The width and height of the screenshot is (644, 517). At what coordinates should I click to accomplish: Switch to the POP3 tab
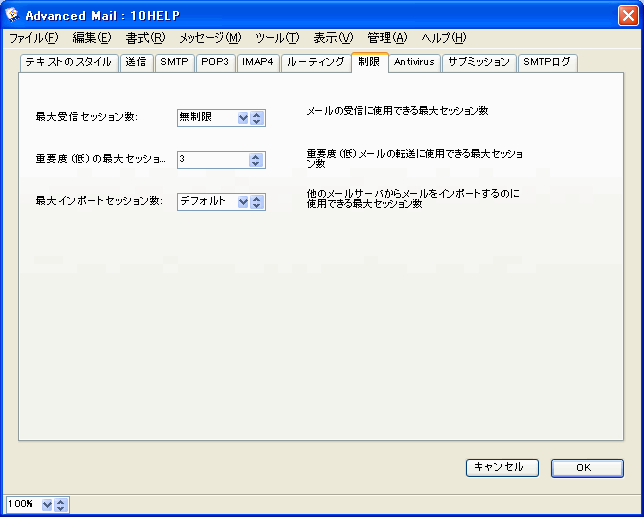coord(215,62)
